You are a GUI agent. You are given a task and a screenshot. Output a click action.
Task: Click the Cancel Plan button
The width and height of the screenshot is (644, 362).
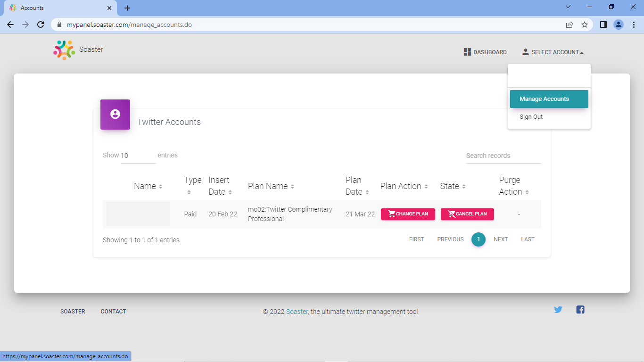pyautogui.click(x=467, y=214)
